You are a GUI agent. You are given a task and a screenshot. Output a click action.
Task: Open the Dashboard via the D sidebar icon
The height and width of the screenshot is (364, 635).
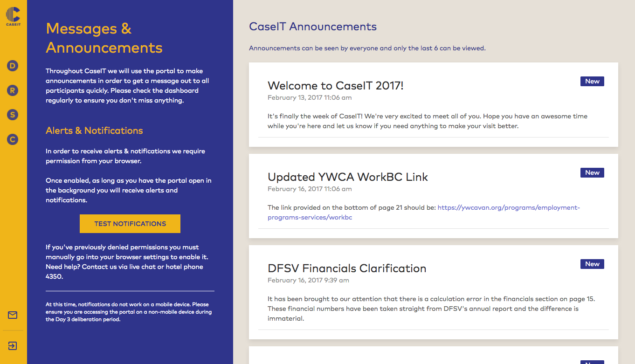(x=12, y=66)
